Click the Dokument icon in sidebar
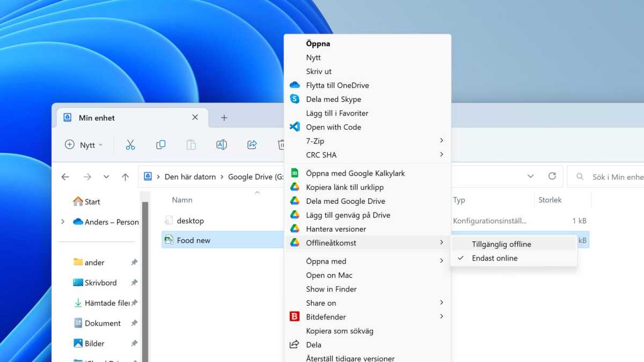The image size is (644, 362). (x=78, y=323)
